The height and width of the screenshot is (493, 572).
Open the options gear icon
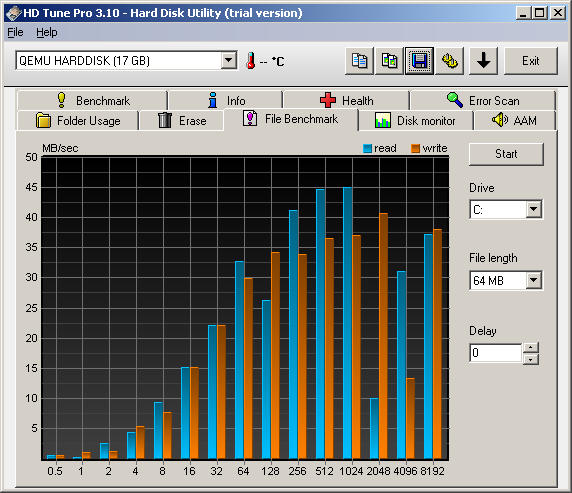pos(449,61)
